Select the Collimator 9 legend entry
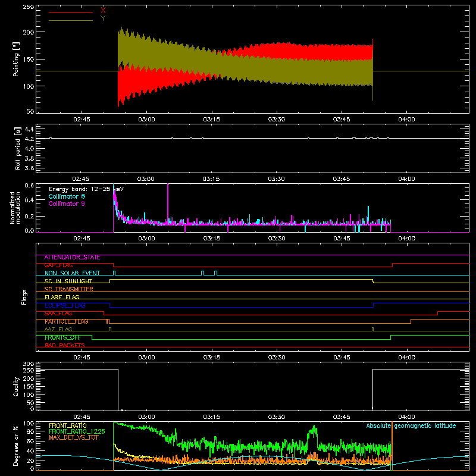 tap(67, 203)
